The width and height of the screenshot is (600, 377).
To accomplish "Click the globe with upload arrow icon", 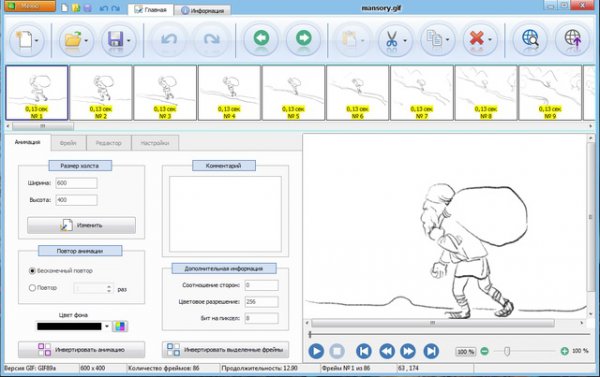I will [x=573, y=39].
